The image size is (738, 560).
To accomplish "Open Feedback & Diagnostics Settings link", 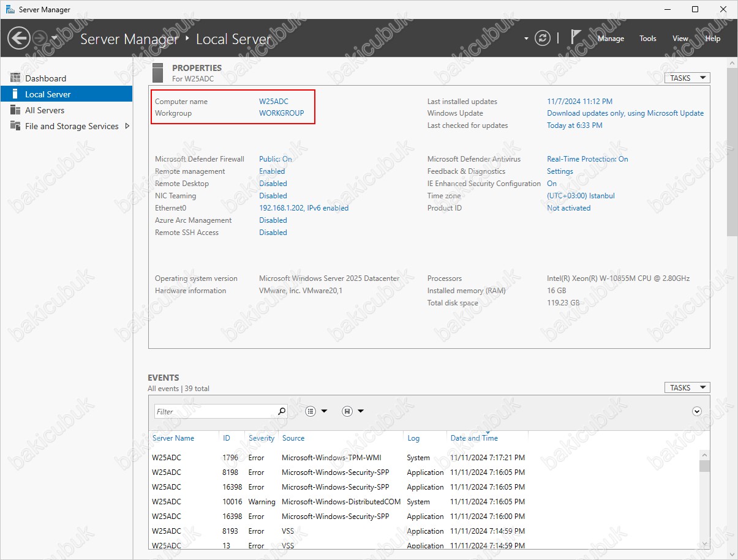I will tap(560, 171).
